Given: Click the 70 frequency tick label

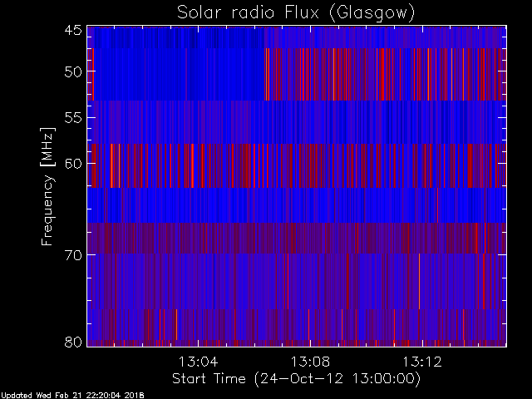Looking at the screenshot, I should [x=73, y=255].
